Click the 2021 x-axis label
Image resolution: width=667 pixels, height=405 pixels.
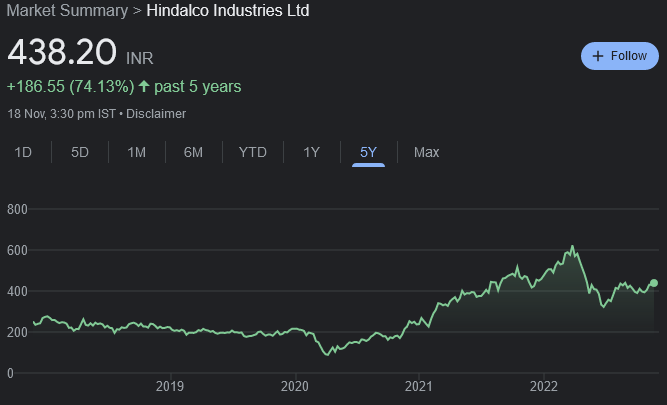click(x=418, y=386)
